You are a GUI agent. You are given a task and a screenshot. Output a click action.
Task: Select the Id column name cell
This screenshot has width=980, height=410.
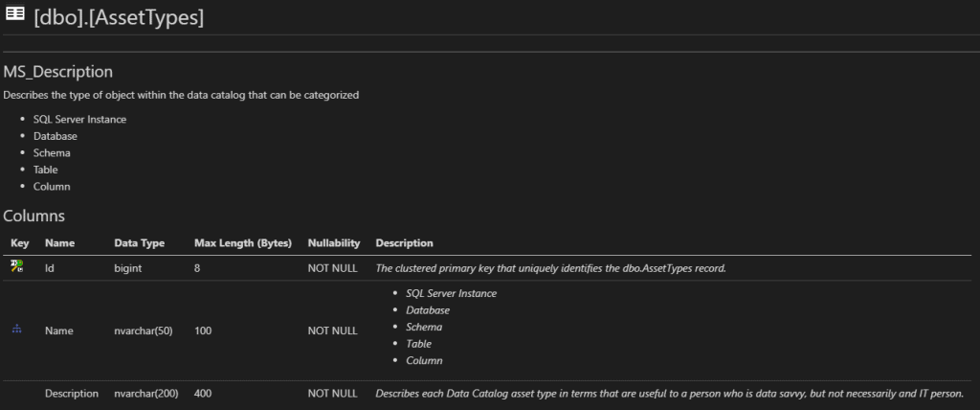click(50, 268)
